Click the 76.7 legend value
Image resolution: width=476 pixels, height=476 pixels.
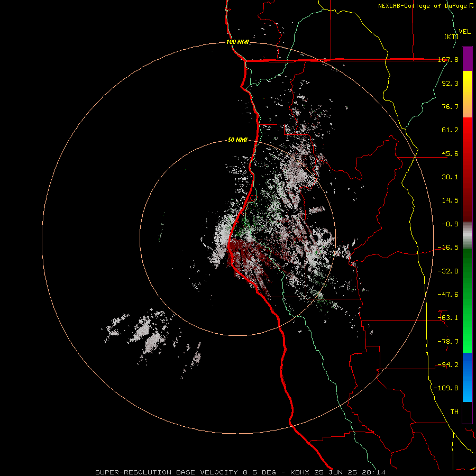(450, 106)
